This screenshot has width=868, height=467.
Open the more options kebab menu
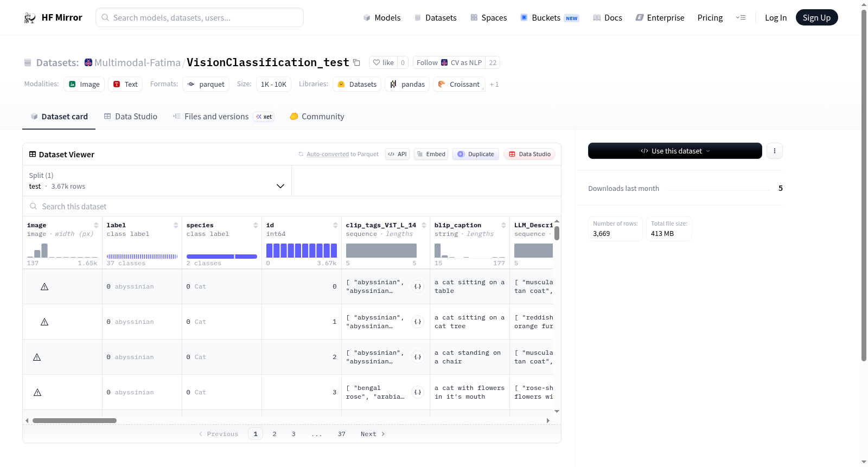(775, 151)
